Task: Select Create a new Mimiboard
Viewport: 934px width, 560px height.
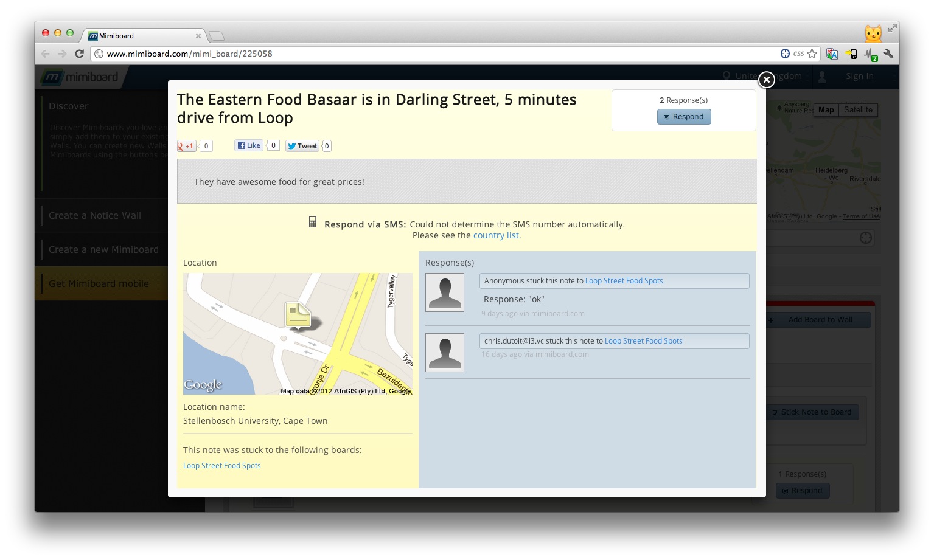Action: (103, 250)
